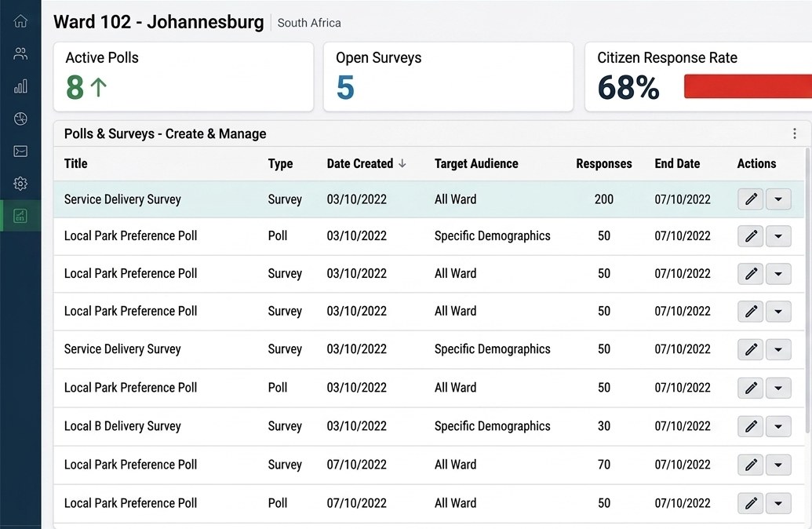Expand actions for Local B Delivery Survey
The height and width of the screenshot is (529, 812).
[777, 426]
